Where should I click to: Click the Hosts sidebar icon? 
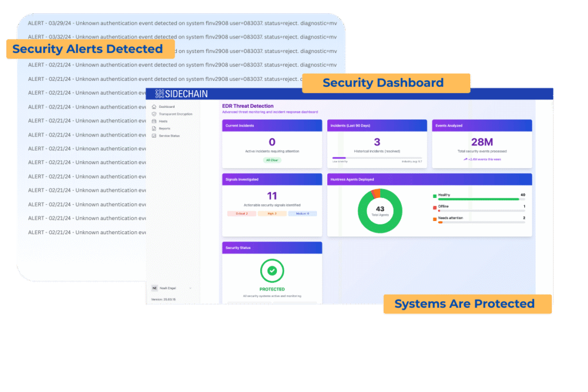pos(154,122)
